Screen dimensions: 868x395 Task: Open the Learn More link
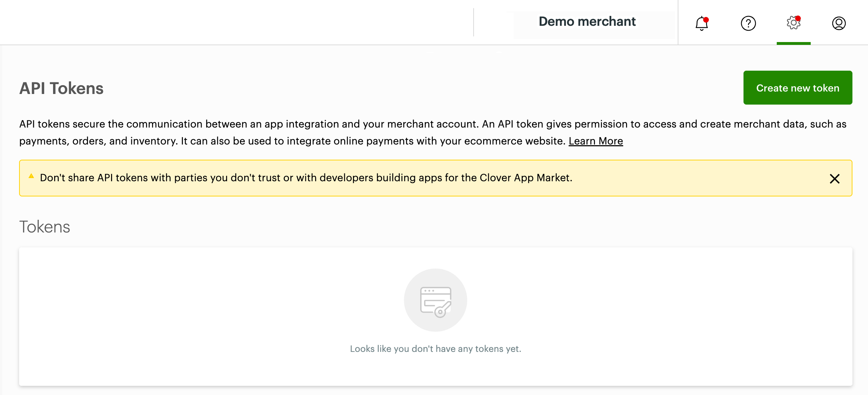point(596,141)
